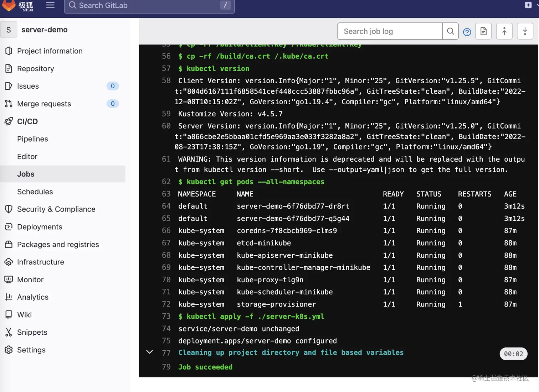Click the Merge requests icon
539x392 pixels.
tap(9, 104)
